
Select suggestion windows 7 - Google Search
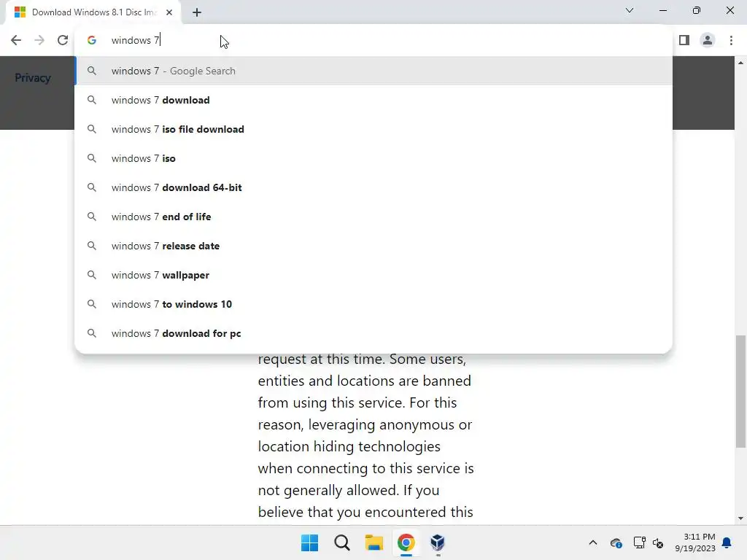pyautogui.click(x=374, y=71)
